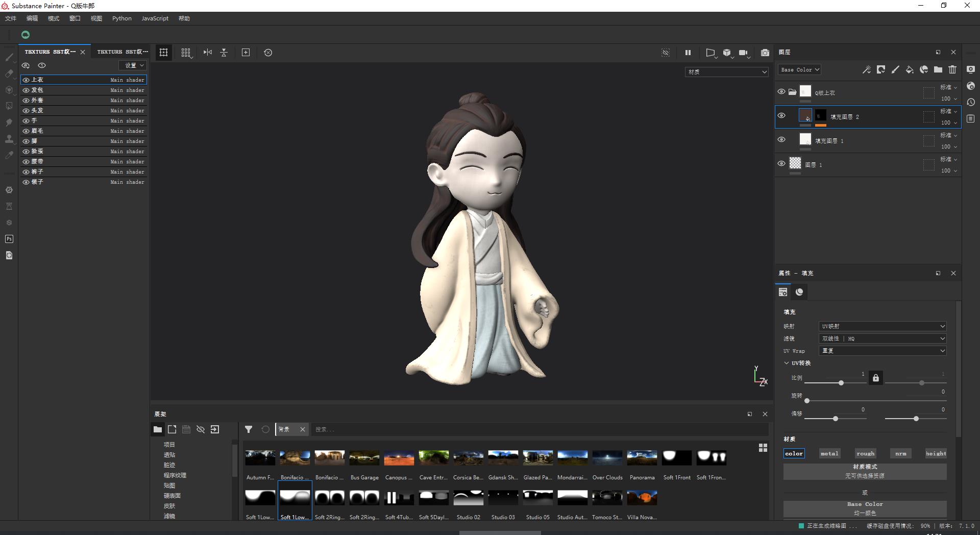Add a fill layer with bucket icon
Screen dimensions: 980x535
[x=910, y=69]
